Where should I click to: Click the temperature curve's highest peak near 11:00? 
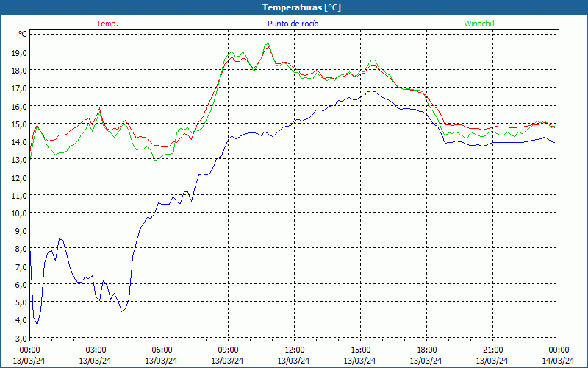point(268,46)
